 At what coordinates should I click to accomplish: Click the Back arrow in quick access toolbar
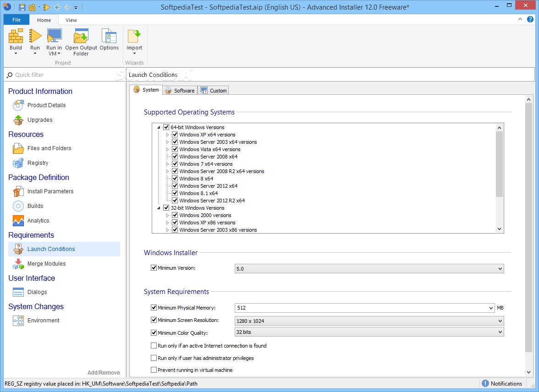coord(57,7)
